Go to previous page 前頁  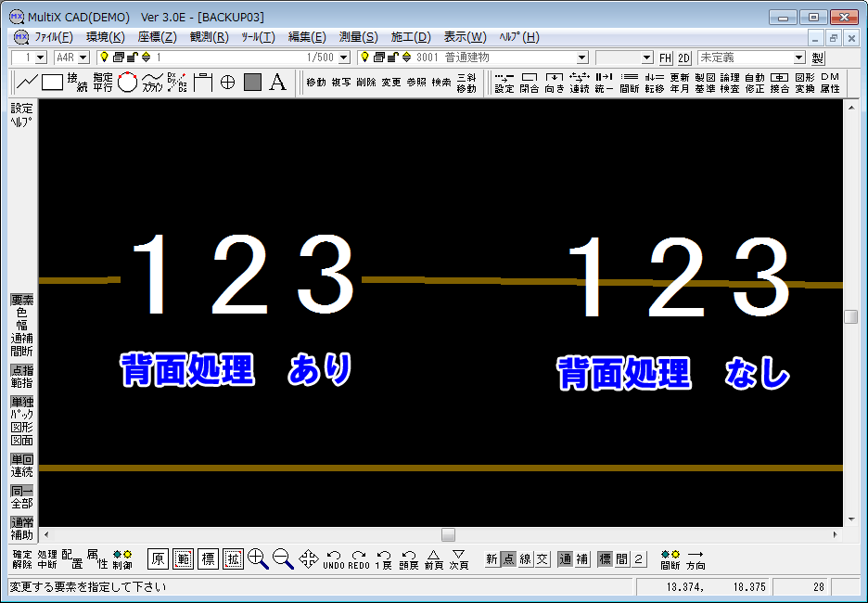click(x=433, y=559)
